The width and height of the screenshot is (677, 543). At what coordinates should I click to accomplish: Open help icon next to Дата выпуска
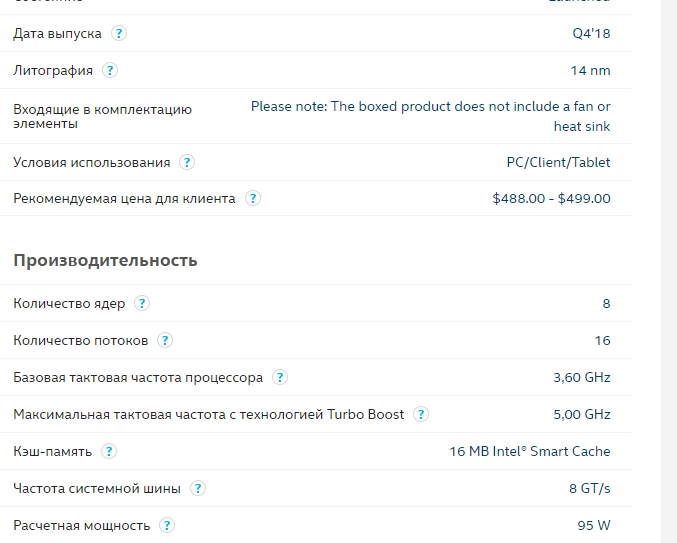[119, 33]
